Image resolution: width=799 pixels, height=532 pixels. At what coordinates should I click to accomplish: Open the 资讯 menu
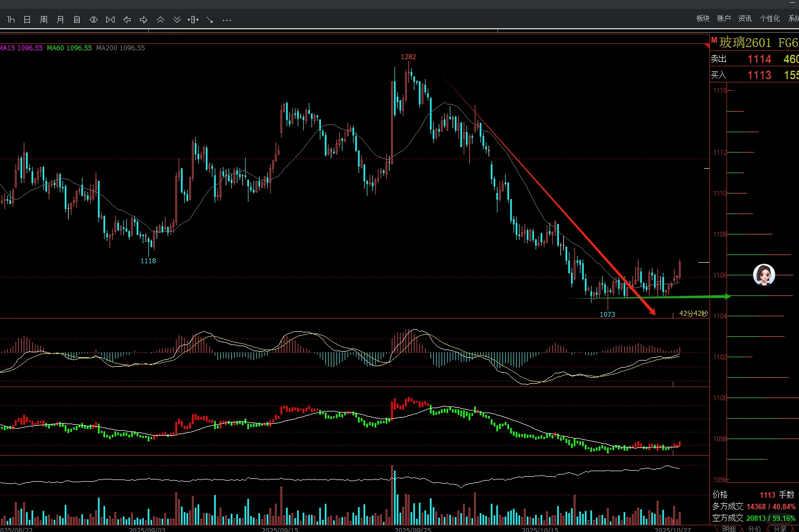point(745,18)
